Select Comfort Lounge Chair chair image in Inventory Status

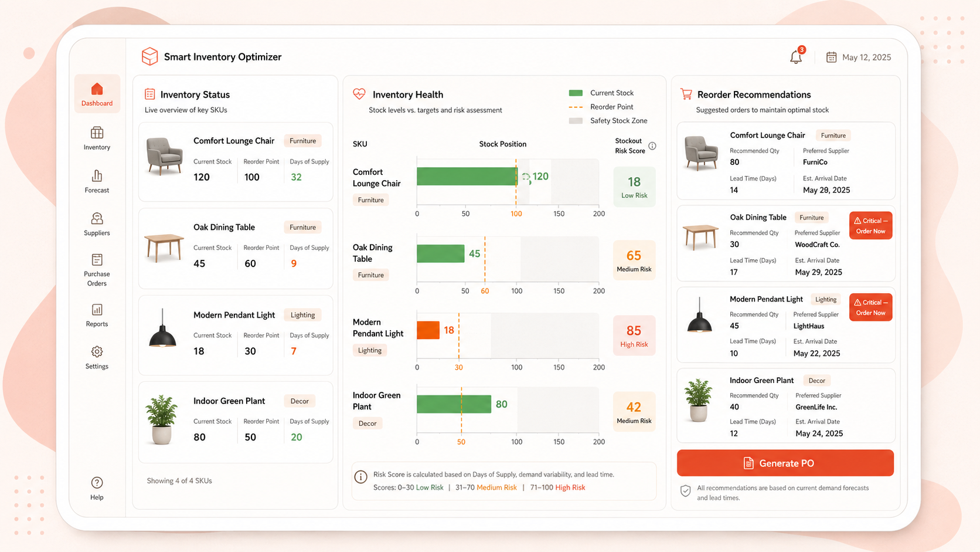pyautogui.click(x=164, y=156)
